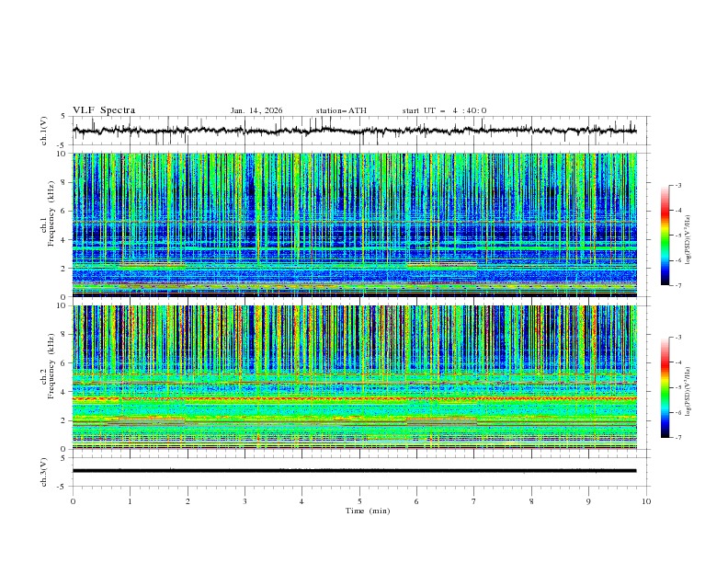Click the -7 value on lower color bar

[677, 438]
